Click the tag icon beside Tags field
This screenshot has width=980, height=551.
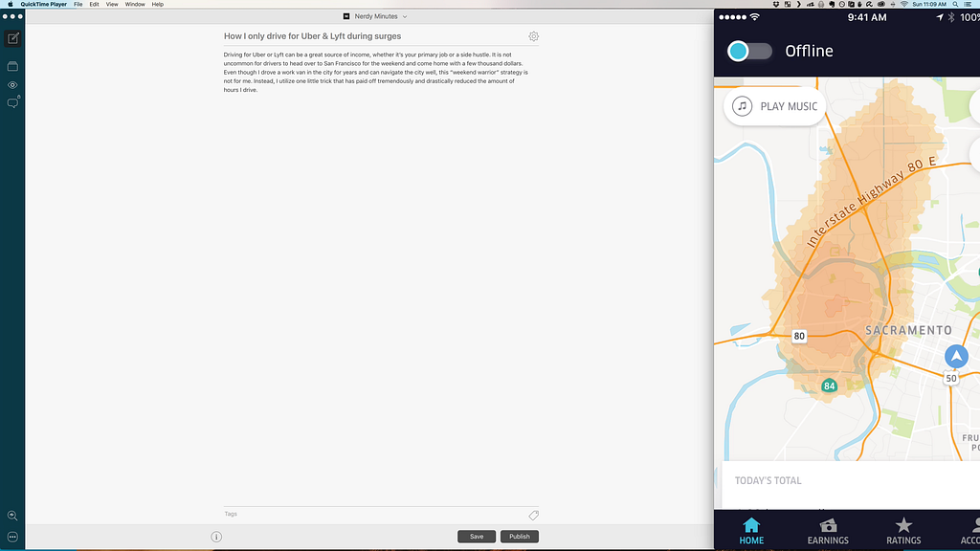pos(533,516)
